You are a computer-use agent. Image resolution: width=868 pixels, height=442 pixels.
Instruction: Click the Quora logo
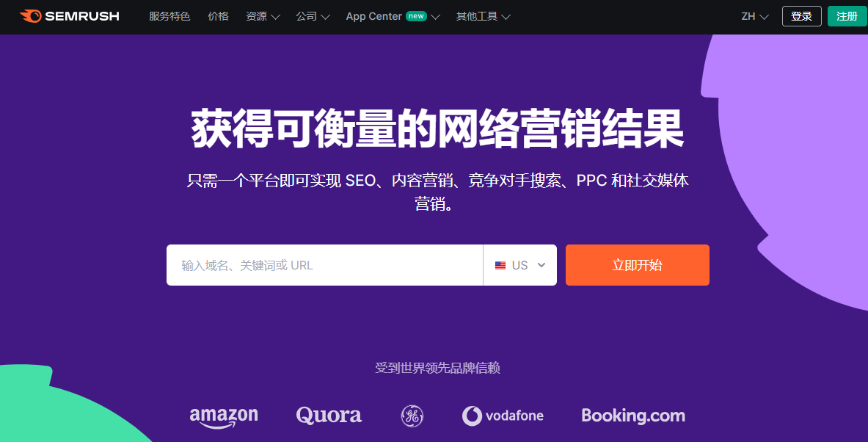329,416
